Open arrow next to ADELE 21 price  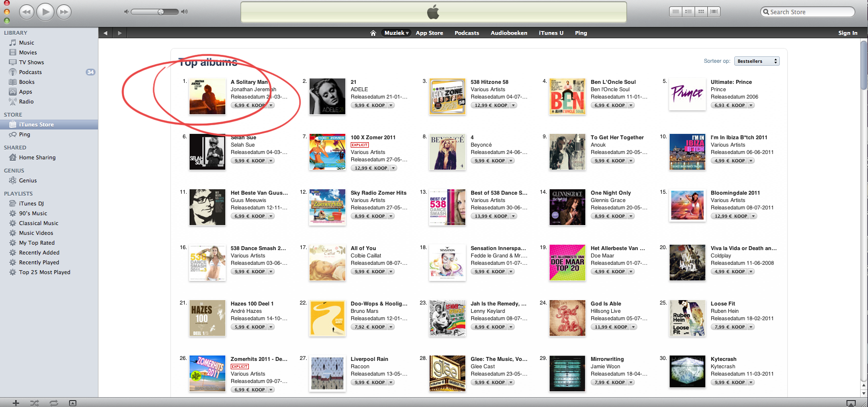click(x=391, y=105)
